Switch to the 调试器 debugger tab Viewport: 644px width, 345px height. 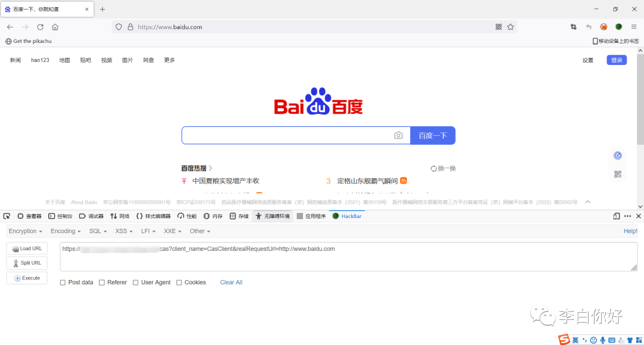[91, 216]
